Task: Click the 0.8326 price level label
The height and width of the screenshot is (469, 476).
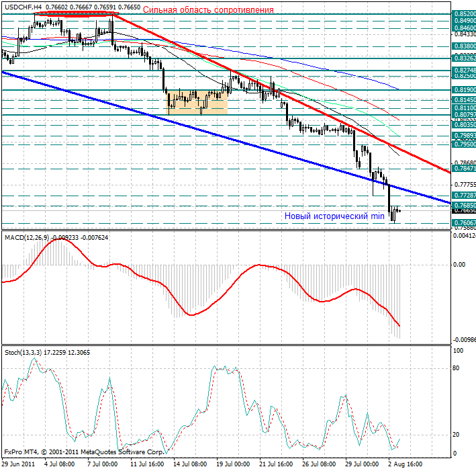Action: coord(464,58)
